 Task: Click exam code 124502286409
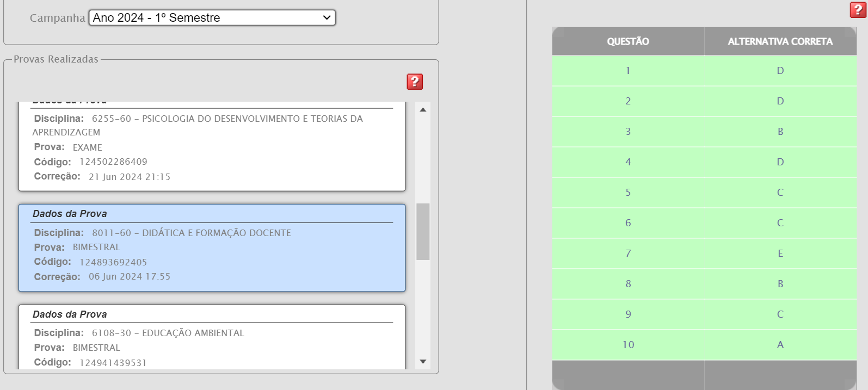click(113, 162)
